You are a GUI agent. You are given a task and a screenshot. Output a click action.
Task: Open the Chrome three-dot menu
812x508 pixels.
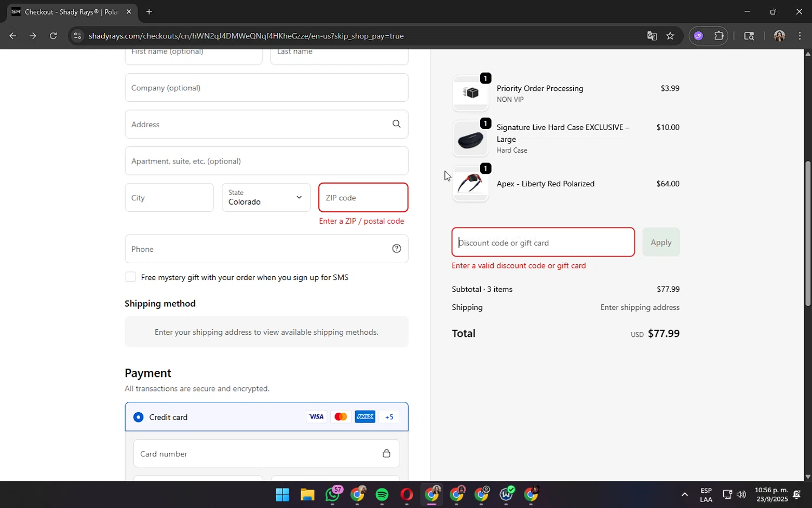pyautogui.click(x=800, y=36)
